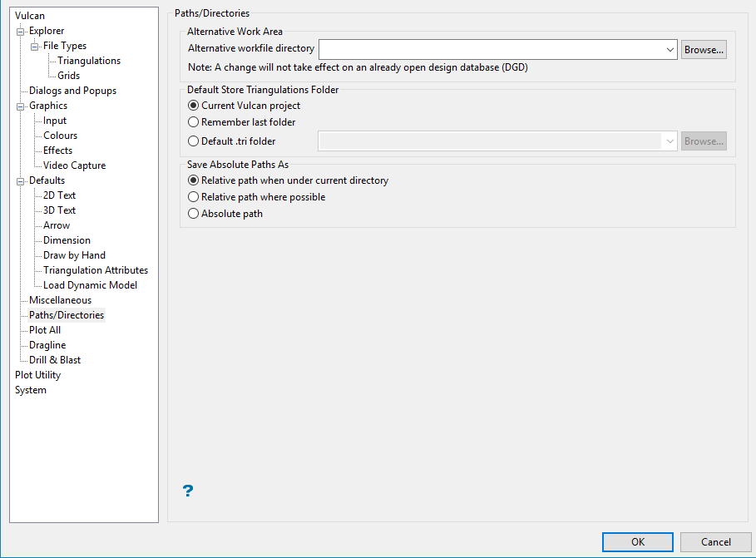The image size is (756, 558).
Task: Select Effects tree item
Action: click(x=57, y=151)
